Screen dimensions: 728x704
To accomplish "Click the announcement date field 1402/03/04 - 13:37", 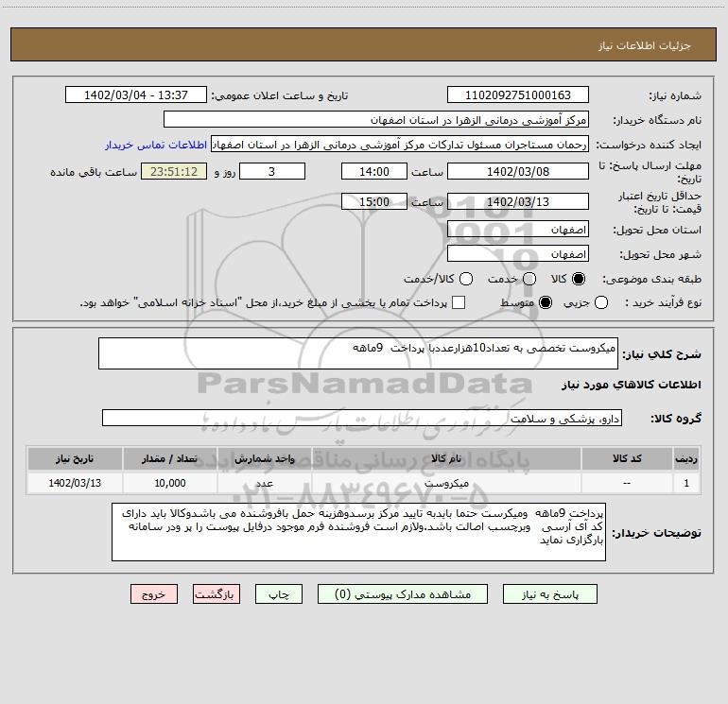I will tap(136, 94).
